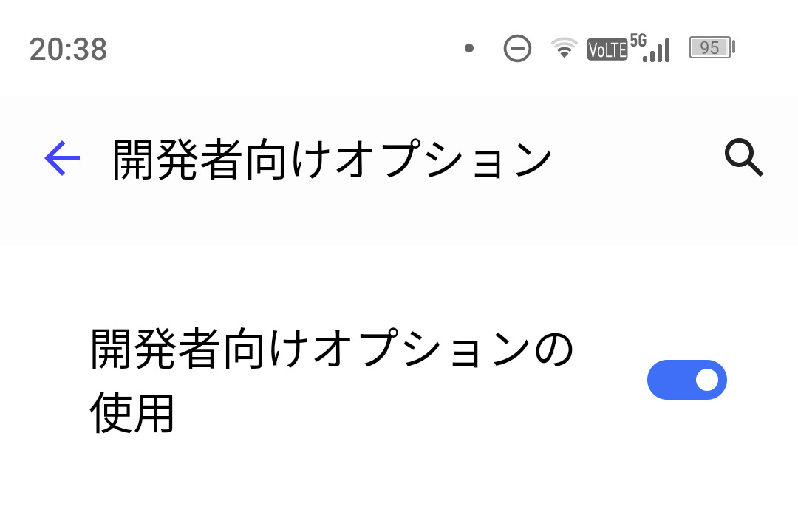Tap the VoLTE indicator icon

pos(607,50)
